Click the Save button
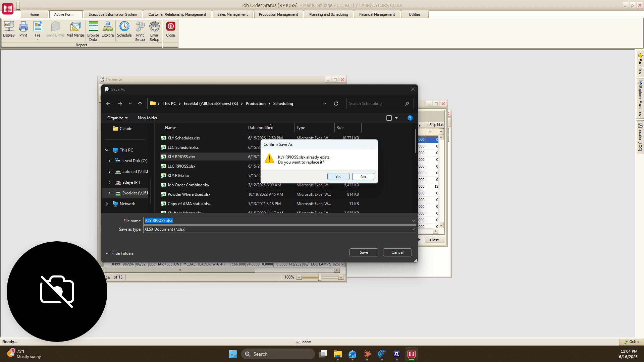 click(x=364, y=252)
